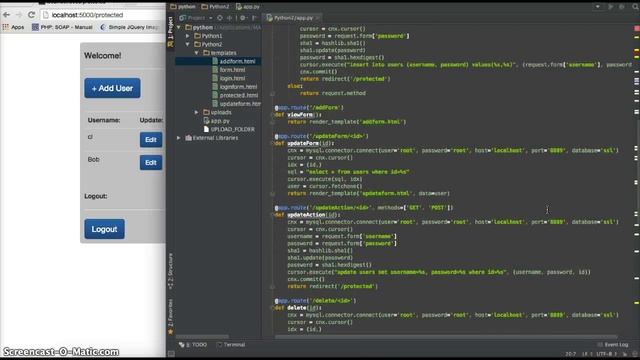Screen dimensions: 640x360
Task: Click the updateAction function name in code
Action: pyautogui.click(x=307, y=215)
